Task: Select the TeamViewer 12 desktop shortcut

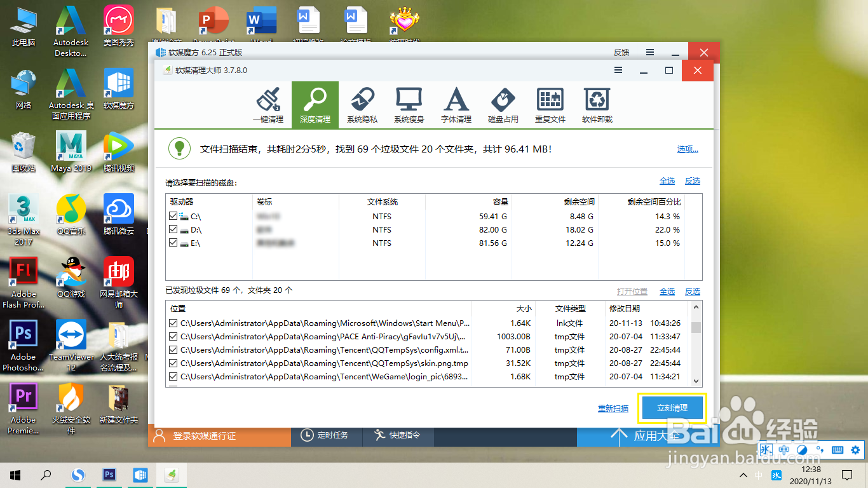Action: pyautogui.click(x=71, y=345)
